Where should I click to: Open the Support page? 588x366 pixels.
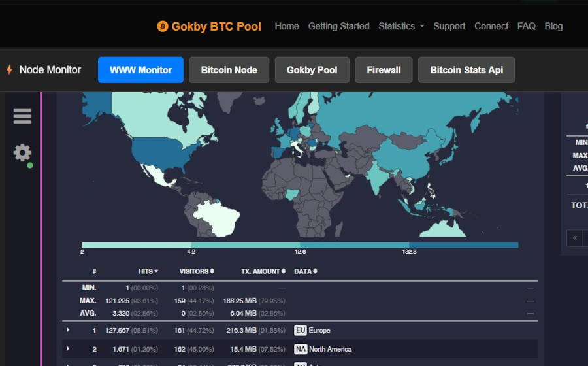click(449, 26)
